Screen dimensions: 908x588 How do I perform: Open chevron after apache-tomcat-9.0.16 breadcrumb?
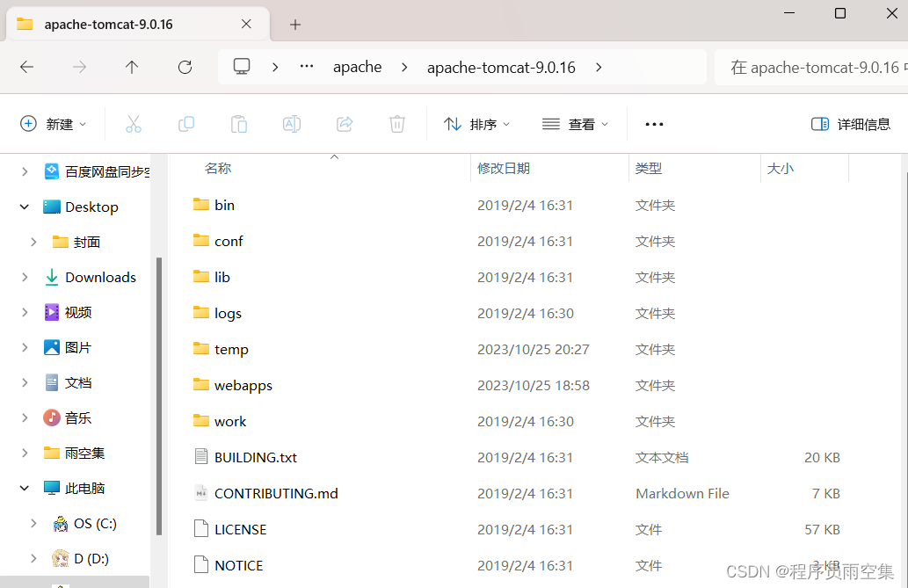(599, 67)
